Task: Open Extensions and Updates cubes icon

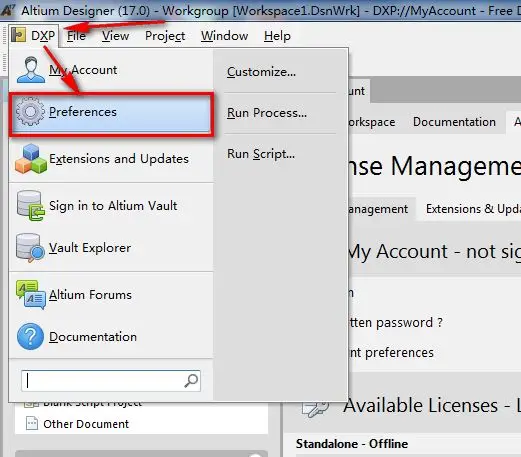Action: 31,159
